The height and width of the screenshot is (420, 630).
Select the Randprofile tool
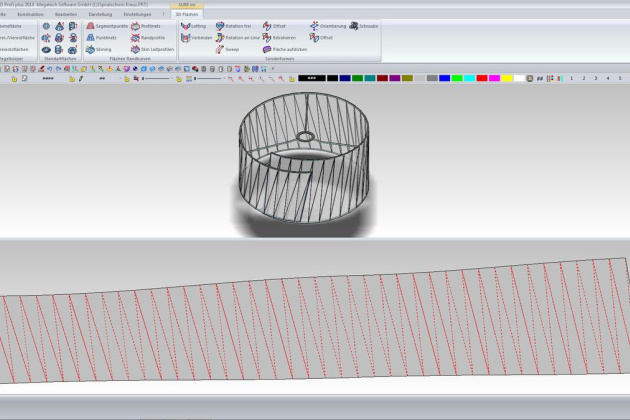pos(145,37)
